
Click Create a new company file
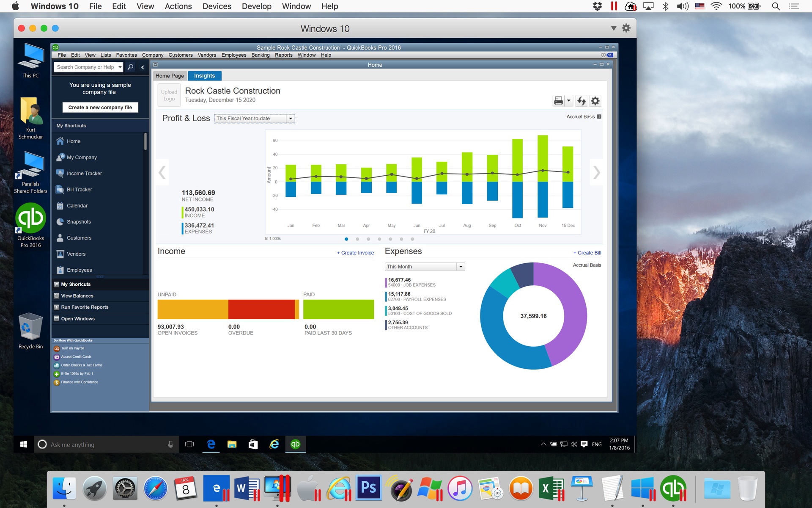tap(100, 108)
